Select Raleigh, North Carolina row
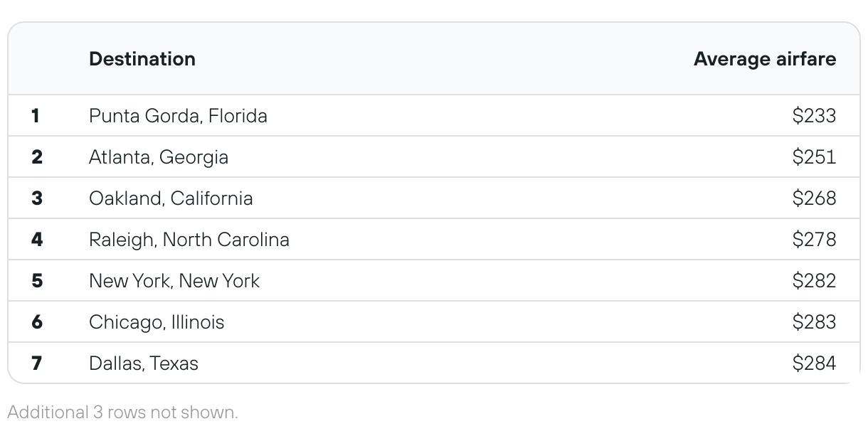The width and height of the screenshot is (868, 431). tap(434, 239)
